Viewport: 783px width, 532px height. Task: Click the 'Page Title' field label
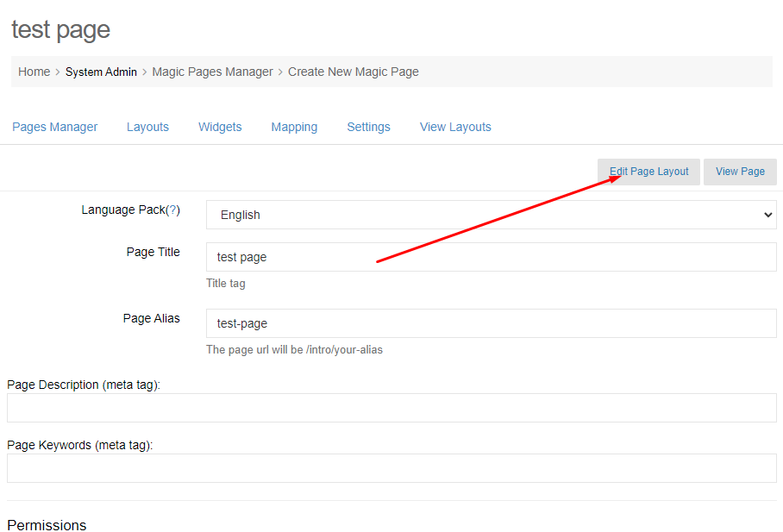click(153, 252)
